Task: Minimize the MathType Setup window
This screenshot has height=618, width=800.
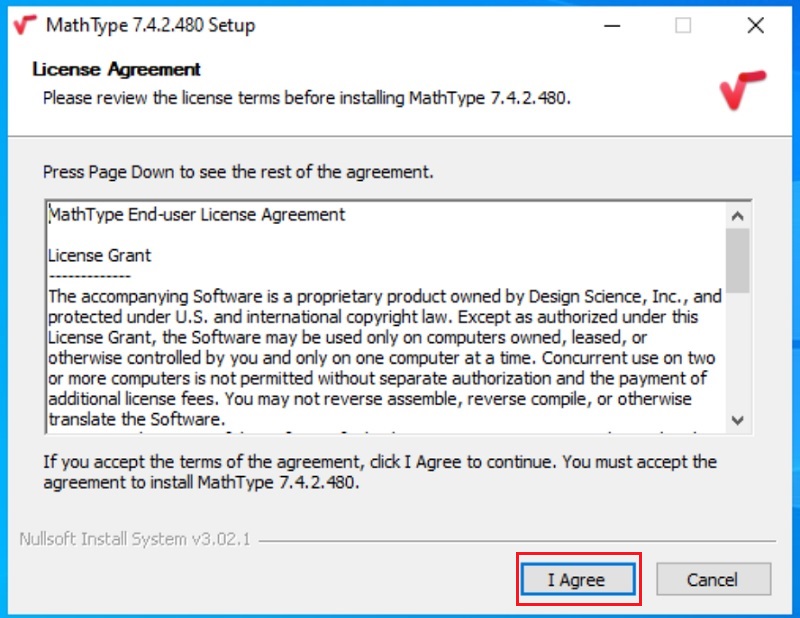Action: pyautogui.click(x=610, y=25)
